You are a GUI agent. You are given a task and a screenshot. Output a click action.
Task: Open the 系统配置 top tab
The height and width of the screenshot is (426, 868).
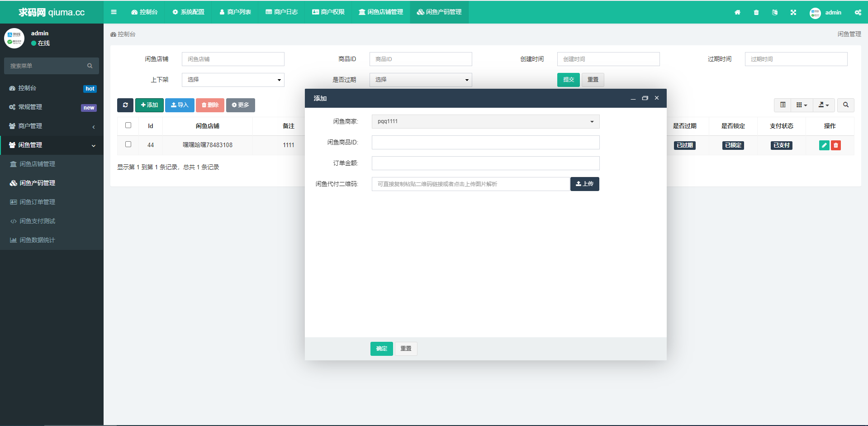(188, 12)
